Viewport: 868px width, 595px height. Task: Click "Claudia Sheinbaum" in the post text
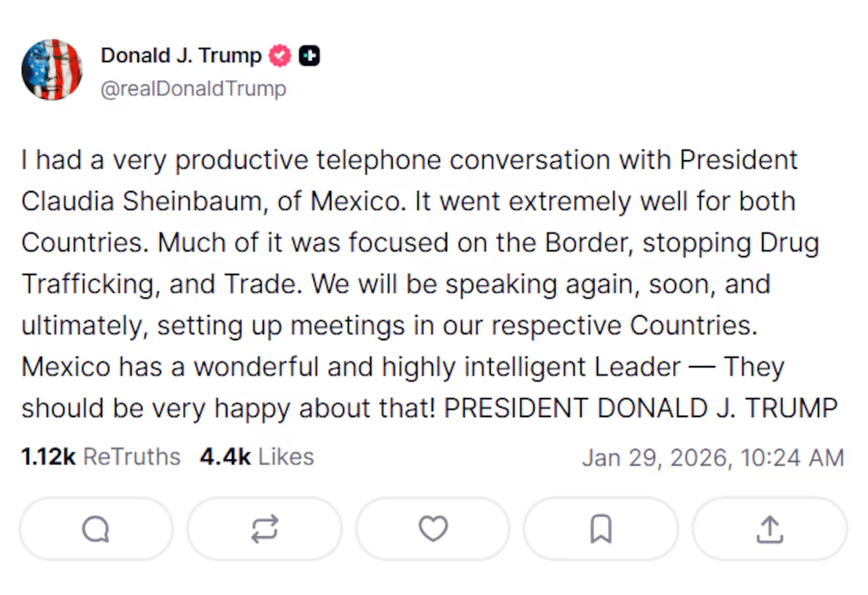(x=141, y=201)
